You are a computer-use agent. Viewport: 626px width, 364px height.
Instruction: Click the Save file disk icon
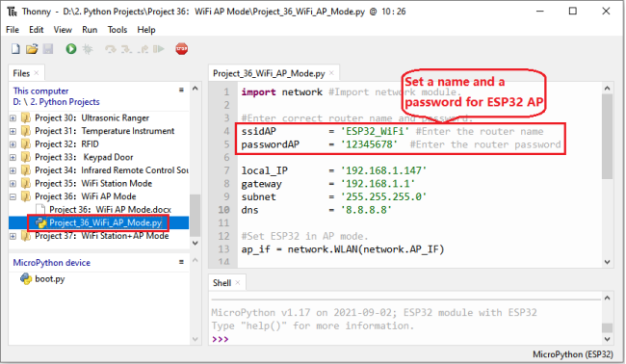(48, 49)
